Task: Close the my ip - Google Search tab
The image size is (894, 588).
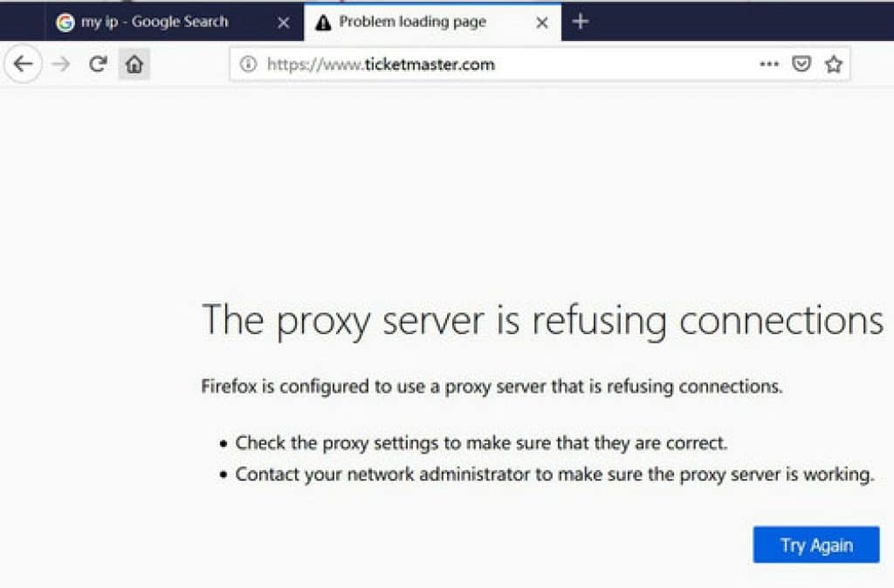Action: [283, 22]
